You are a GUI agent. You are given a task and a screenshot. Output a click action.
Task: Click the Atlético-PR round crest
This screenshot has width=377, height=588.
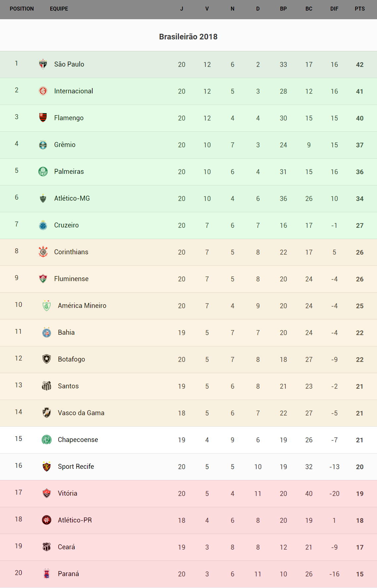47,520
